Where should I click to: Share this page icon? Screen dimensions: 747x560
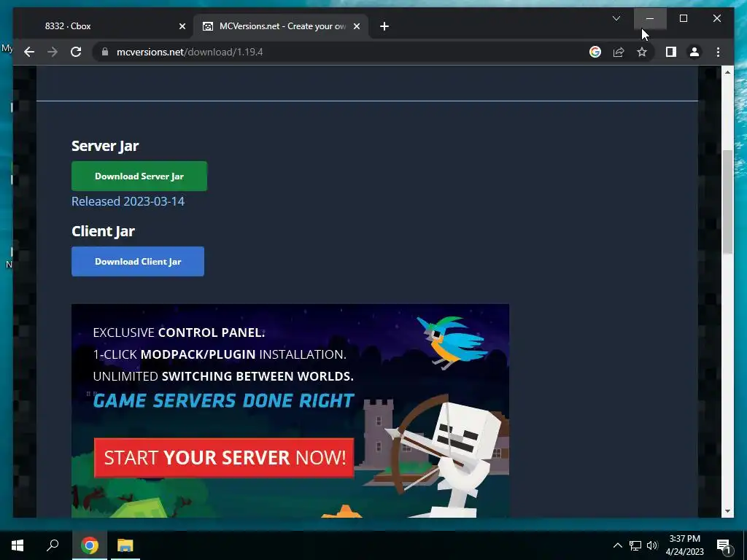[x=619, y=52]
